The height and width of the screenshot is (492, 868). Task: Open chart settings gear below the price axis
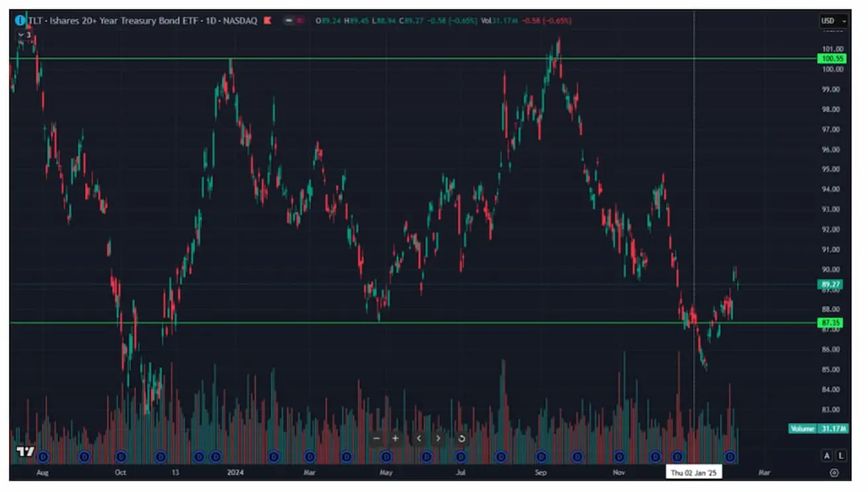point(834,473)
